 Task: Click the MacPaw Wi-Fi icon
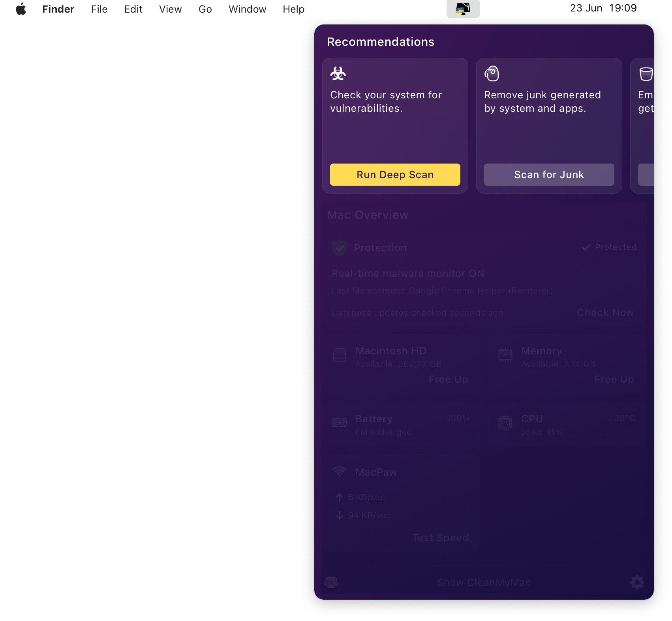click(x=340, y=471)
